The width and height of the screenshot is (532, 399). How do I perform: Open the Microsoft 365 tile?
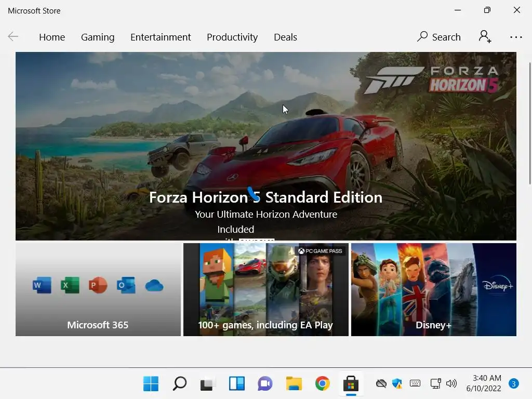click(x=98, y=289)
